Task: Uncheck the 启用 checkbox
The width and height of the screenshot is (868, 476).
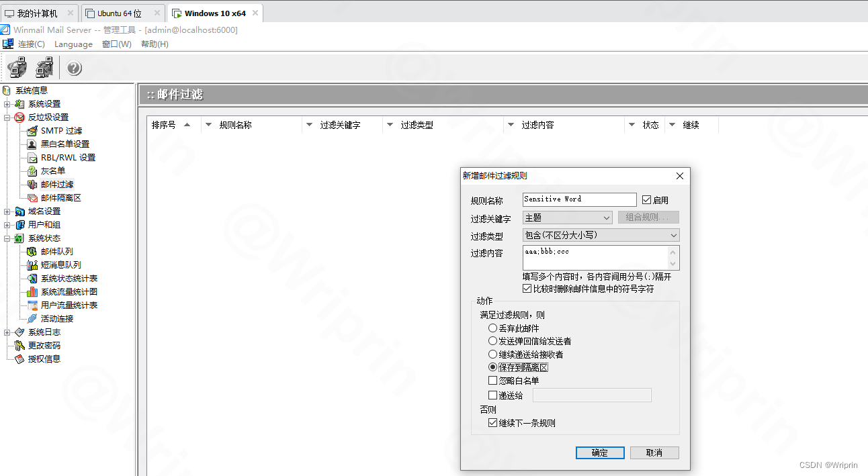Action: [645, 199]
